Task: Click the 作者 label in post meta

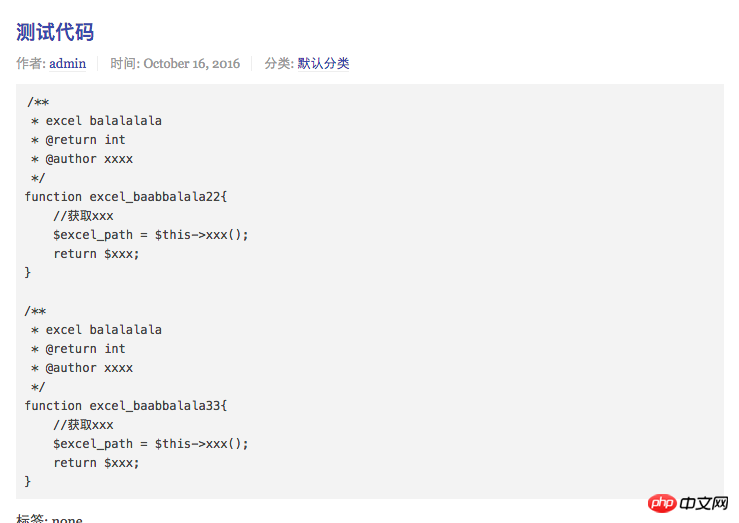Action: coord(30,64)
